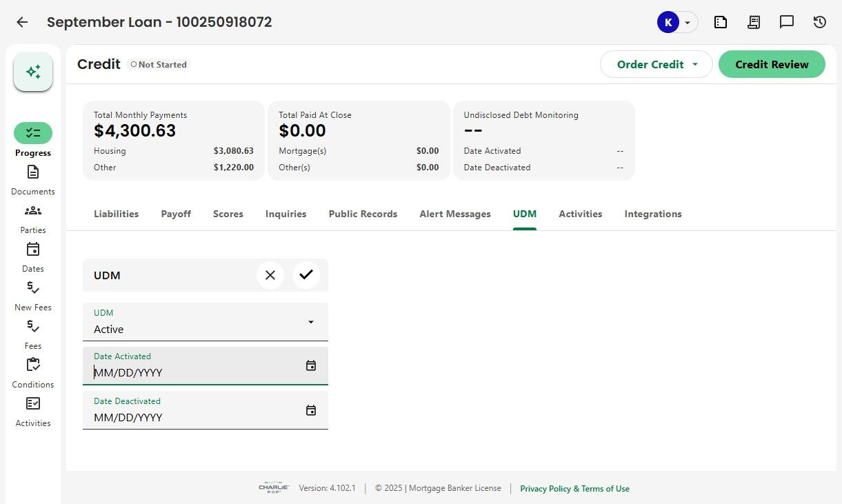
Task: Cancel UDM edit with X icon
Action: pyautogui.click(x=270, y=275)
